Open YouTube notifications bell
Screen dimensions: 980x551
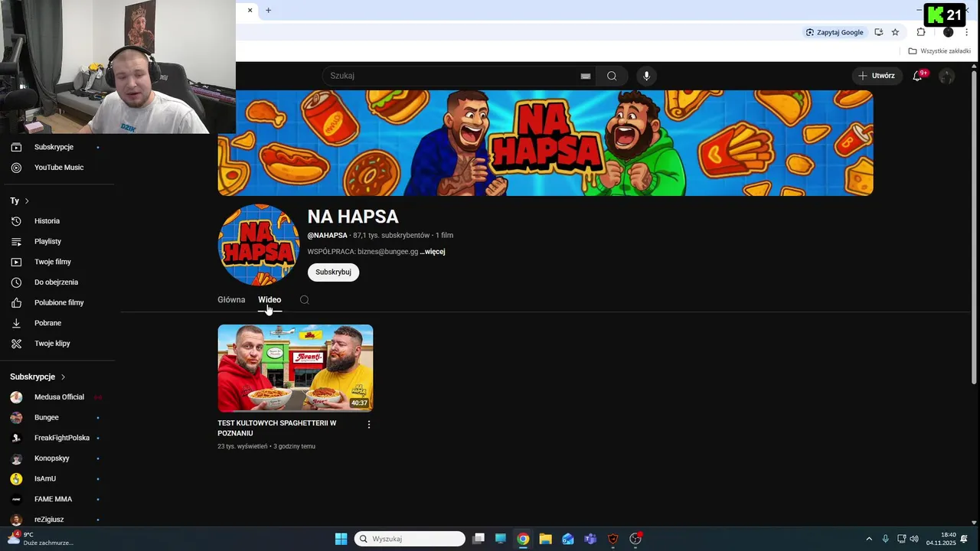click(x=917, y=76)
